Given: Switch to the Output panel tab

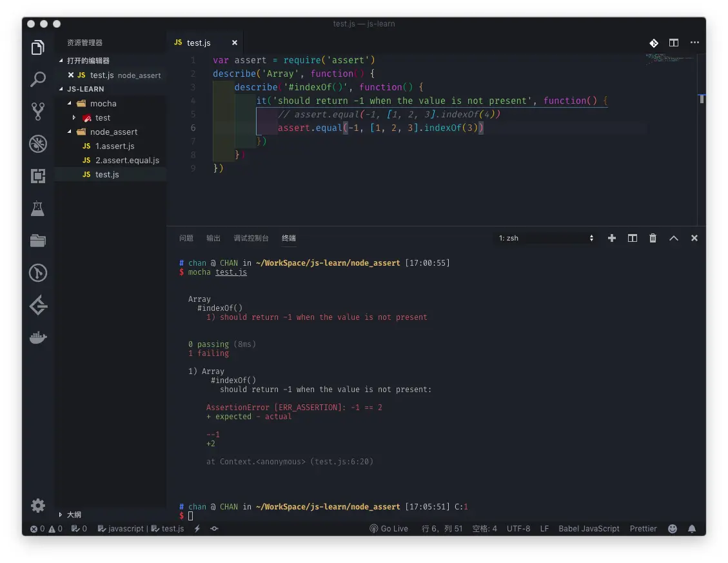Looking at the screenshot, I should (213, 238).
